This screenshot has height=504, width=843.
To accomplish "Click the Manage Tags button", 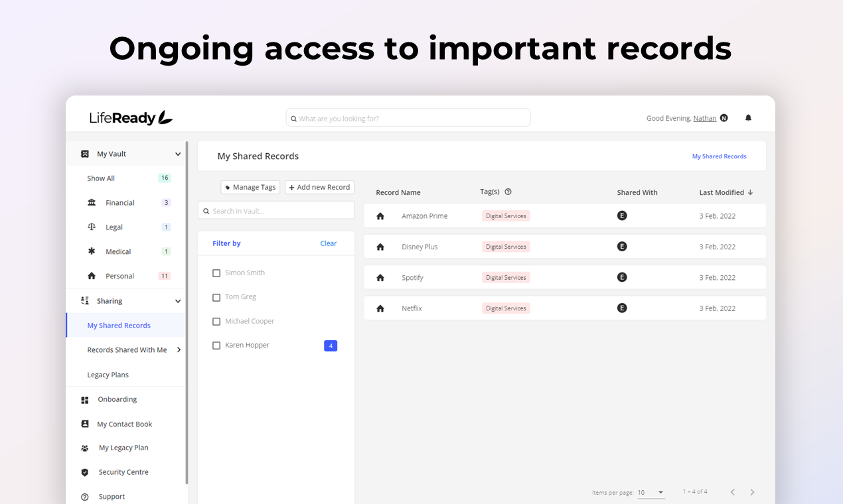I will pyautogui.click(x=250, y=187).
